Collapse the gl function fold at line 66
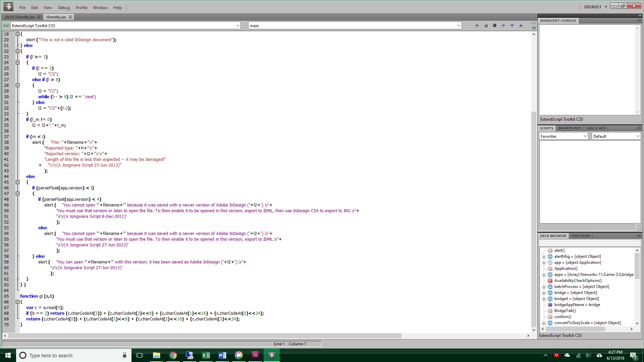This screenshot has width=644, height=362. 17,302
